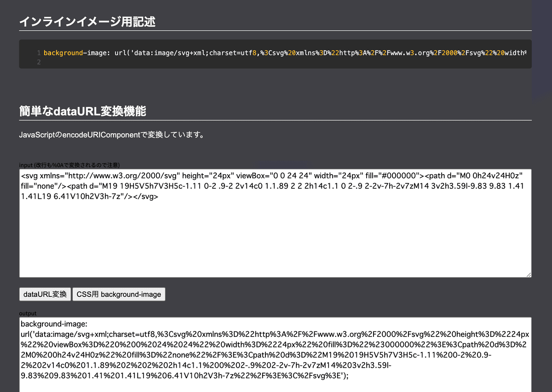The height and width of the screenshot is (392, 552).
Task: Click "background-image:" text in output box
Action: pos(51,324)
